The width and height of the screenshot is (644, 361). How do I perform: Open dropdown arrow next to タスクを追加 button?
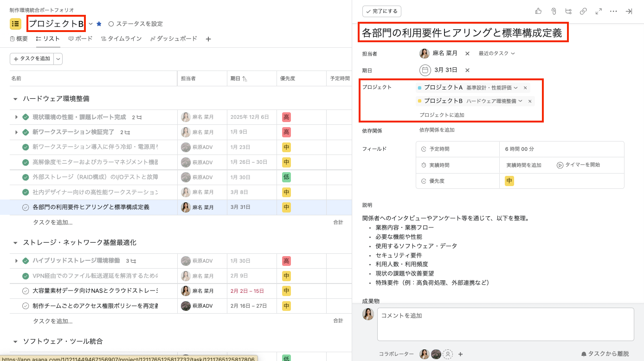point(58,59)
